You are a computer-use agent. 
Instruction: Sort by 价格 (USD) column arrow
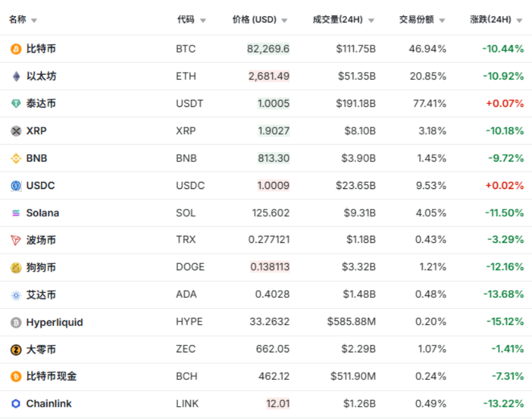click(x=284, y=21)
